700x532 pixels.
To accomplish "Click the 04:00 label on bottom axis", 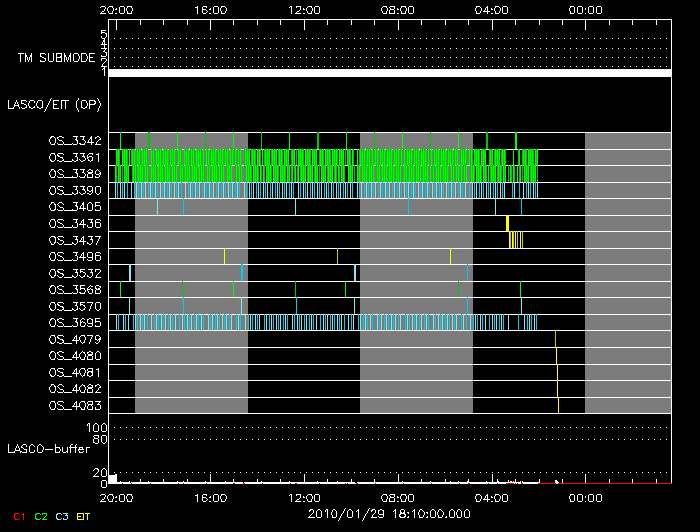I will click(493, 497).
